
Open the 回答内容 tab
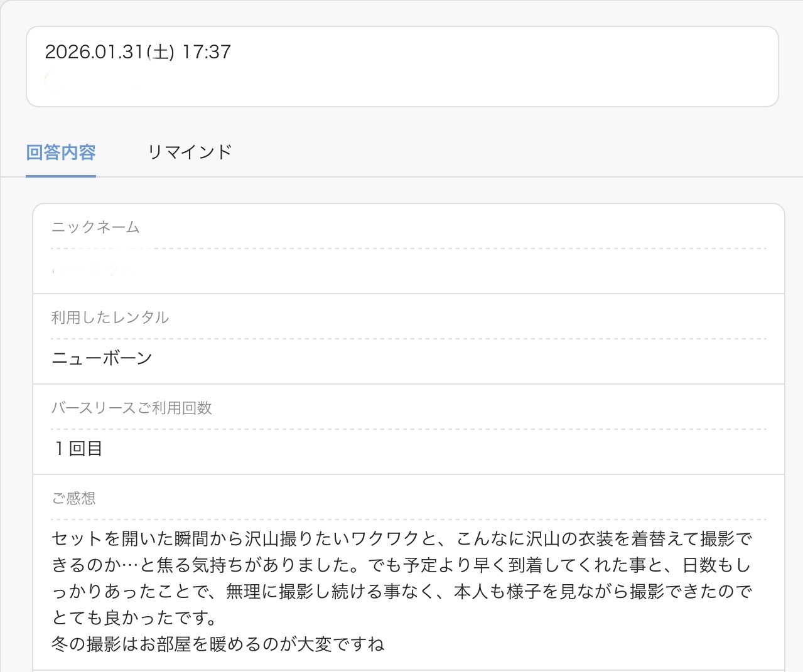pyautogui.click(x=61, y=152)
